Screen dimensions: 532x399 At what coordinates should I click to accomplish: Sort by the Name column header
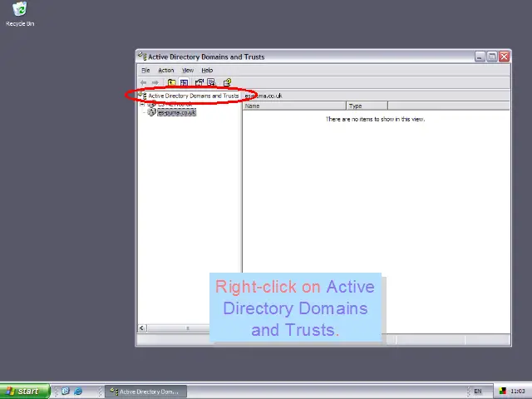point(294,106)
